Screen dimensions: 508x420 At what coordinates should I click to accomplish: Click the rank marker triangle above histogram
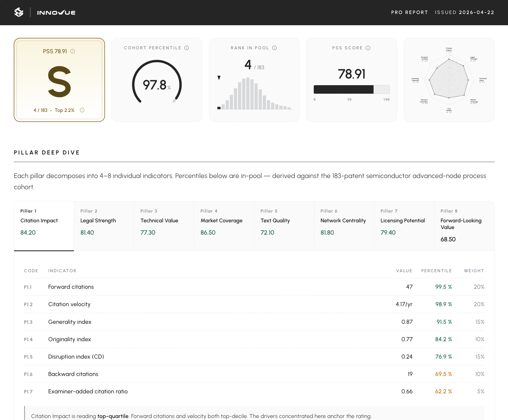pos(219,78)
